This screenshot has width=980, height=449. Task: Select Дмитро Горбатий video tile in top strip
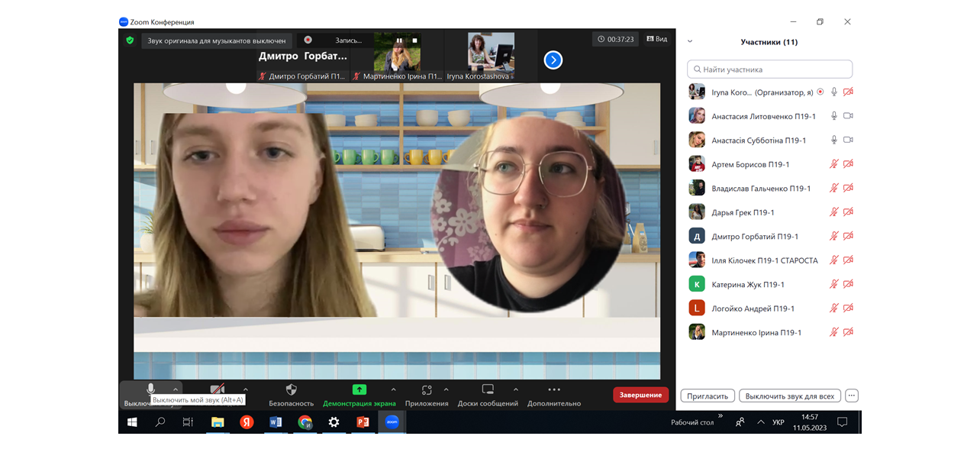pos(303,57)
